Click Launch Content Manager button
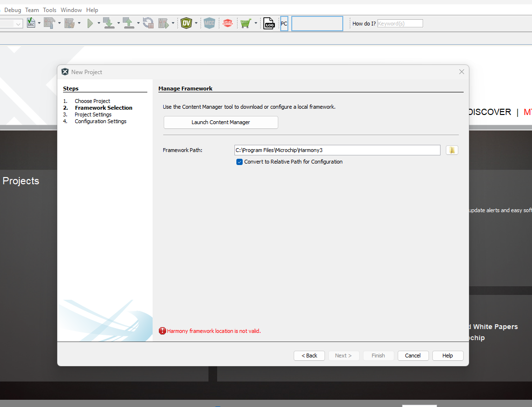532x407 pixels. 221,122
